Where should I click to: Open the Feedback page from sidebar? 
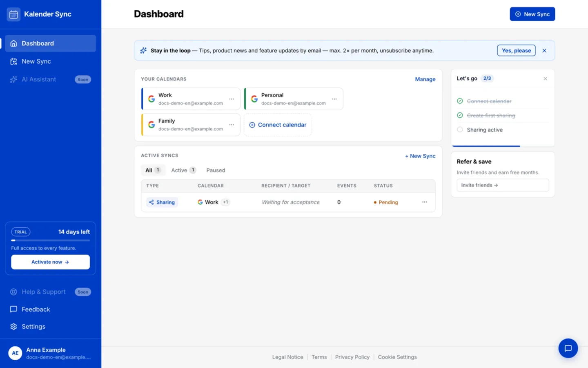coord(51,310)
